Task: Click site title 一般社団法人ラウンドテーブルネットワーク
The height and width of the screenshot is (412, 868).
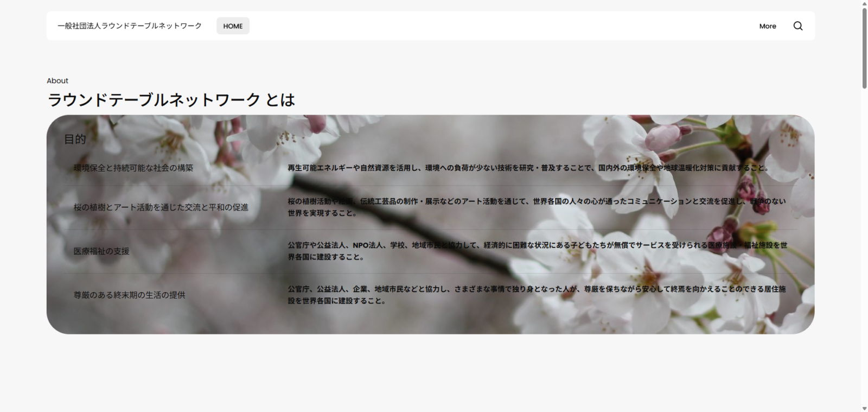Action: tap(130, 26)
